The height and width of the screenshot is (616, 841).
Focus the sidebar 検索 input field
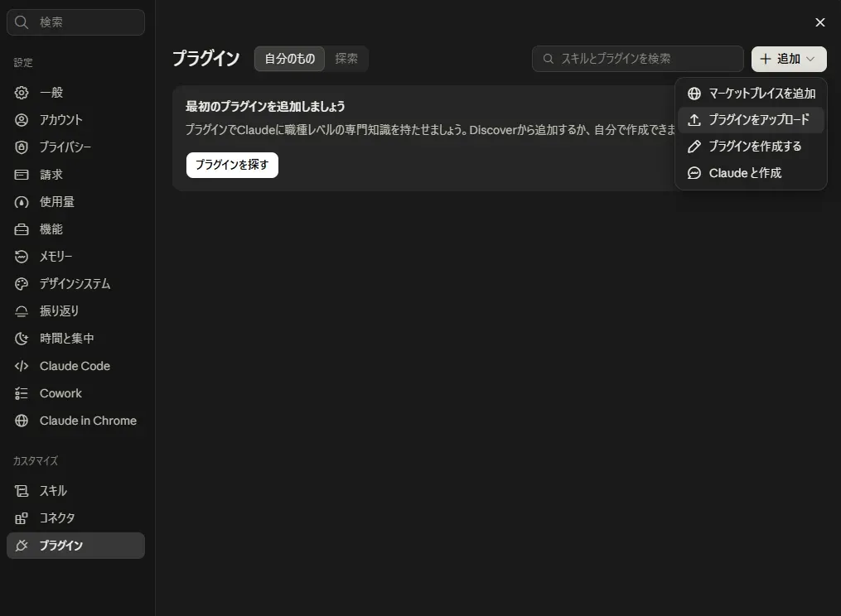[75, 22]
